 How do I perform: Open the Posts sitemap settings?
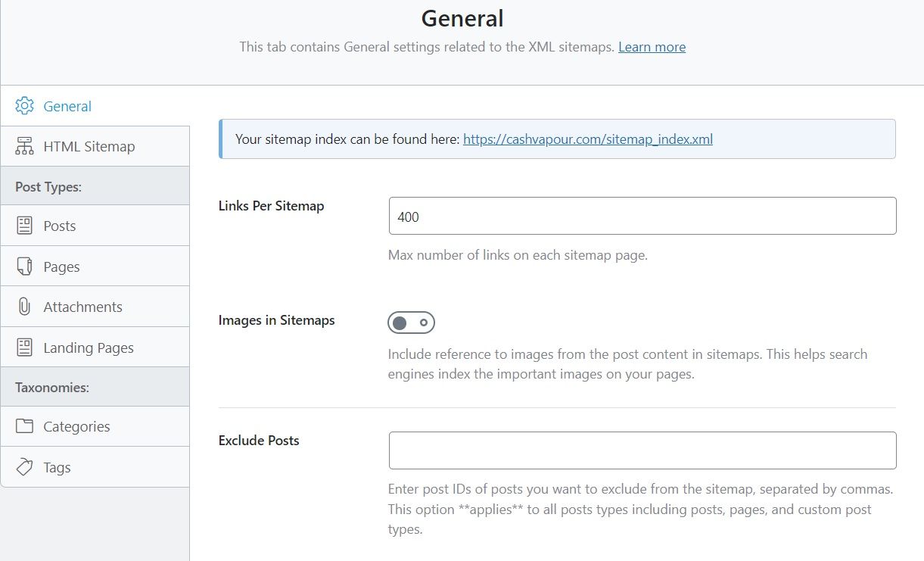point(60,226)
